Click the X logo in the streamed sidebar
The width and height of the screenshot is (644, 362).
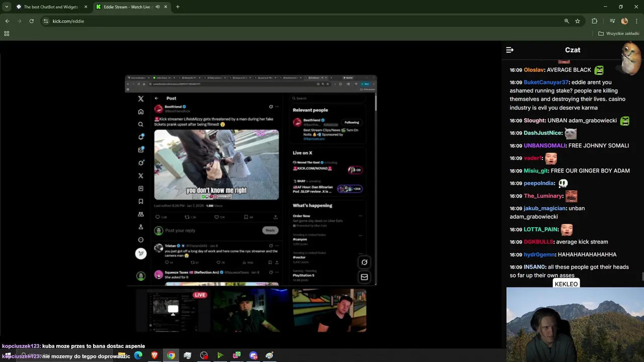141,99
